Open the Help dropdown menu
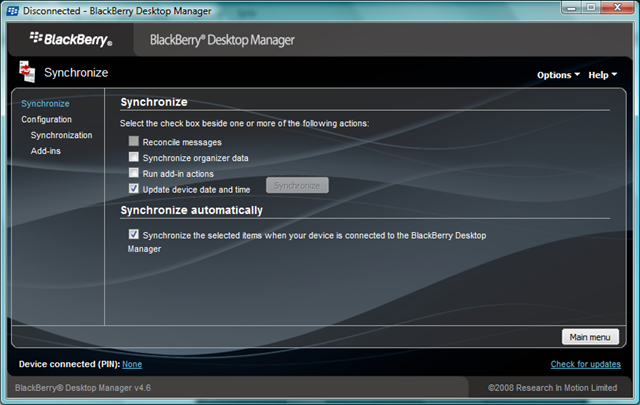Screen dimensions: 640x405 tap(602, 75)
